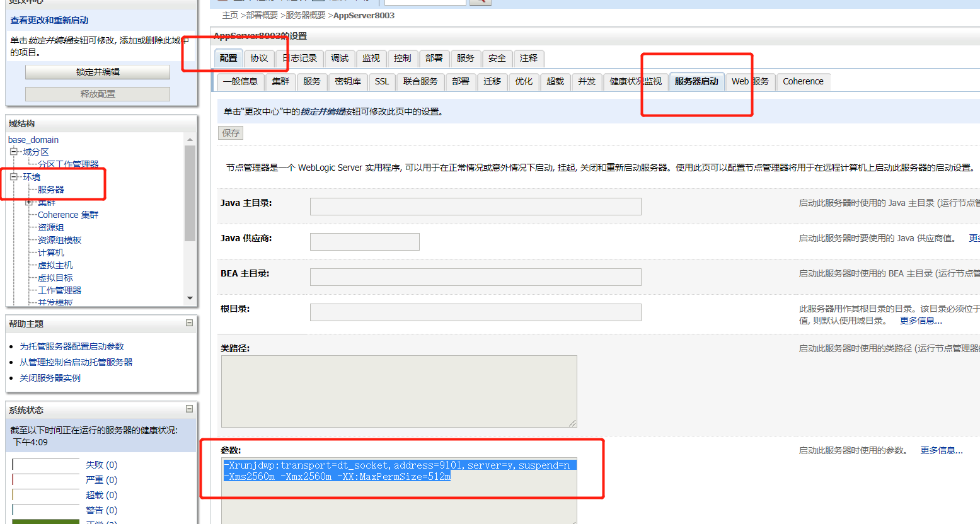Open 计算机 in the tree

click(51, 253)
